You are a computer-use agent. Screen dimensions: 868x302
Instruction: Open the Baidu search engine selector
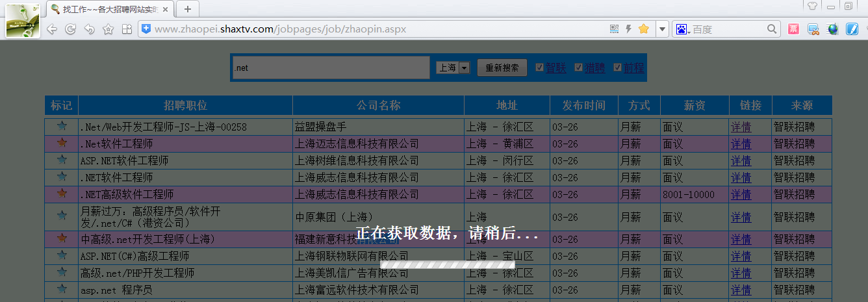(x=682, y=29)
